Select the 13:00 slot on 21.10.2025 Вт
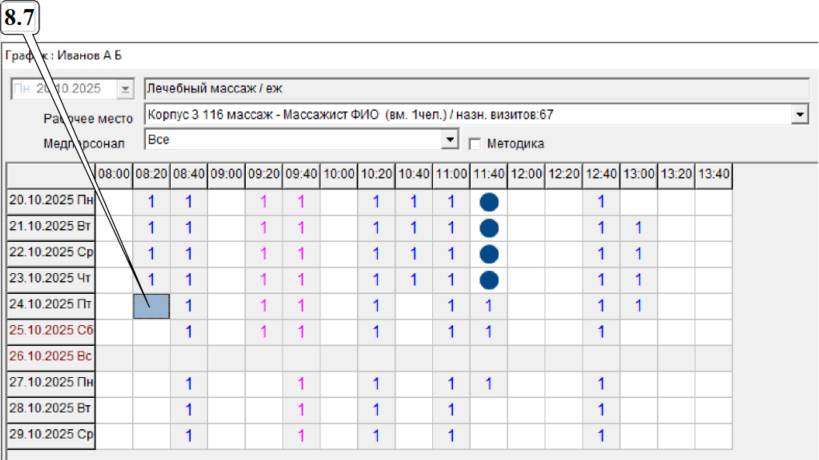The height and width of the screenshot is (460, 819). tap(639, 227)
